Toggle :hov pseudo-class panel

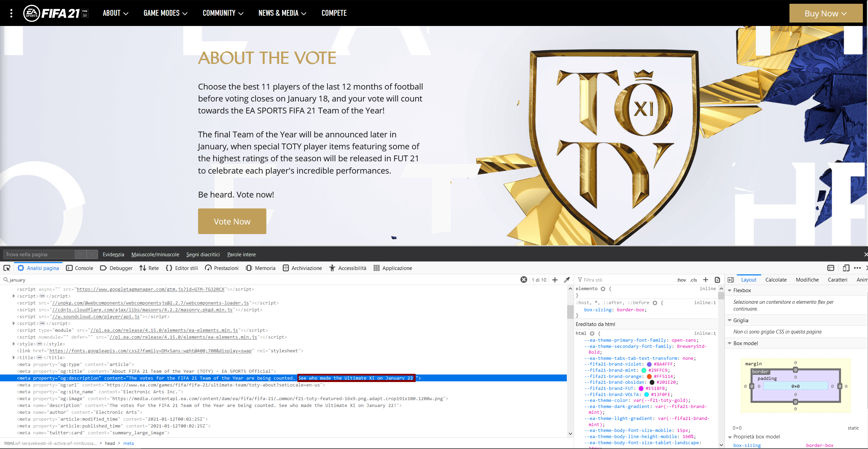pos(681,280)
